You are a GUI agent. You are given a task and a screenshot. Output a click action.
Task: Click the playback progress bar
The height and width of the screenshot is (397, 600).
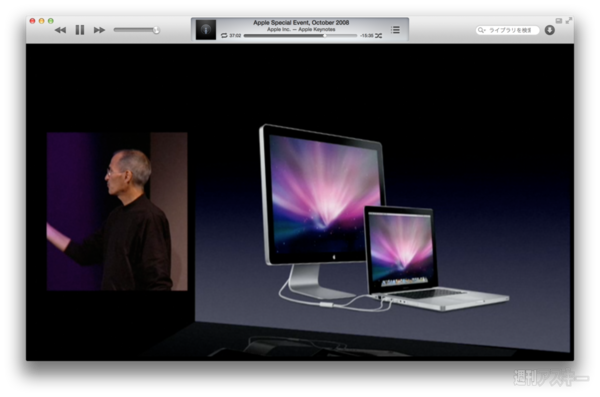coord(300,36)
